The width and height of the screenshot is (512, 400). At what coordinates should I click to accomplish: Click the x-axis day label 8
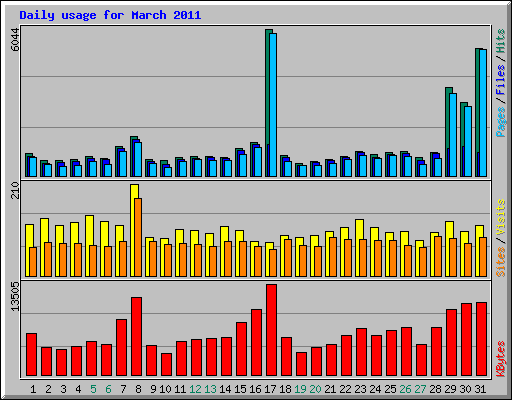(x=138, y=389)
